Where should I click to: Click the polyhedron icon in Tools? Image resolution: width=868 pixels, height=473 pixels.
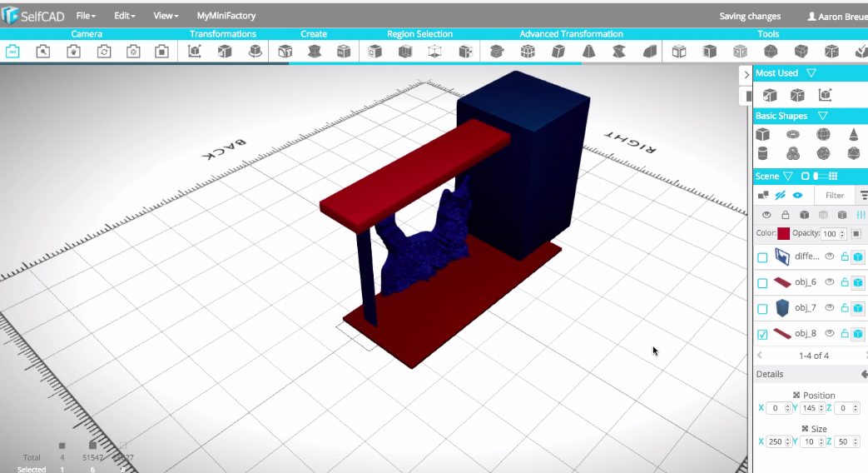(x=771, y=52)
